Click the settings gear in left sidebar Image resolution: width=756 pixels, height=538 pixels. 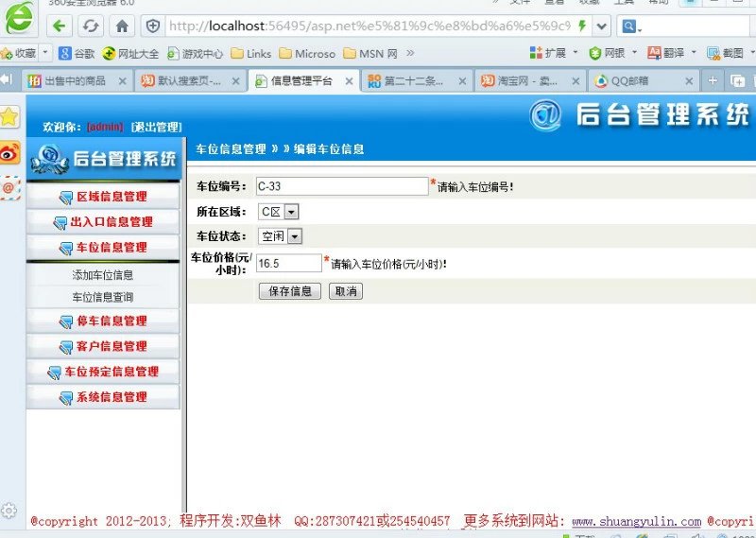(9, 511)
